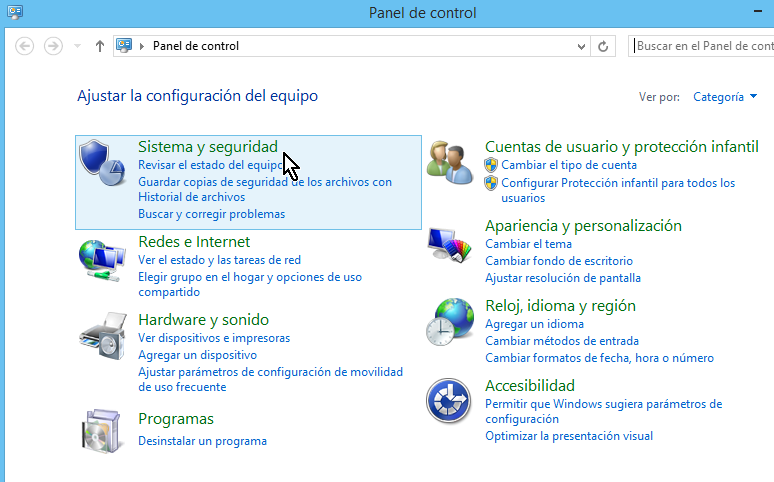Viewport: 774px width, 482px height.
Task: Go up one level with Up arrow
Action: pyautogui.click(x=100, y=46)
